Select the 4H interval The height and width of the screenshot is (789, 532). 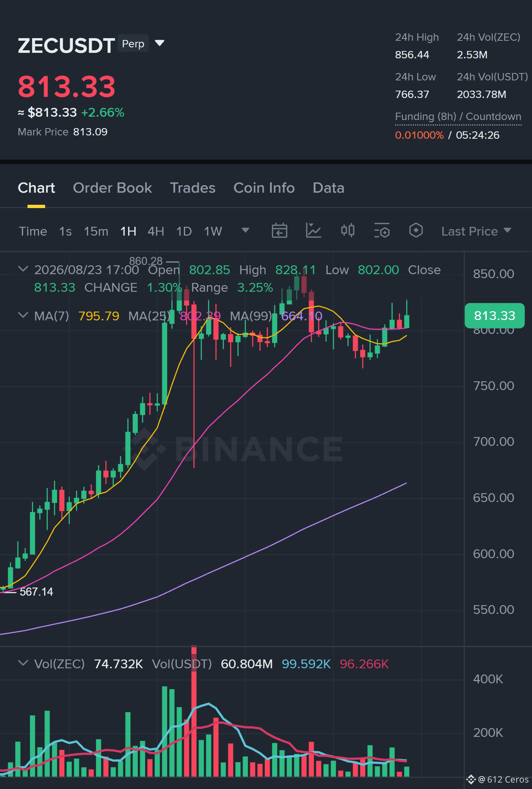[156, 231]
